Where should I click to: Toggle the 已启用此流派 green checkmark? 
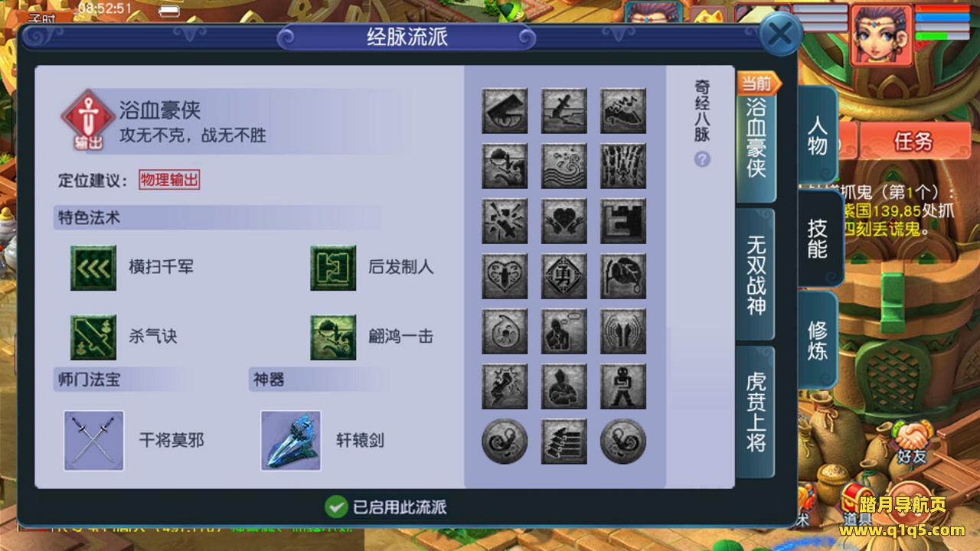(336, 507)
